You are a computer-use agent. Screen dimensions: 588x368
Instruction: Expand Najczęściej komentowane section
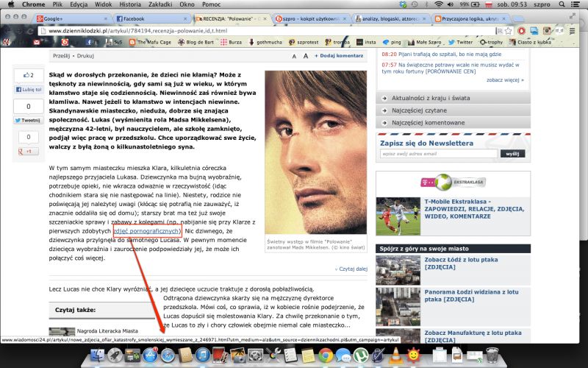tap(453, 122)
